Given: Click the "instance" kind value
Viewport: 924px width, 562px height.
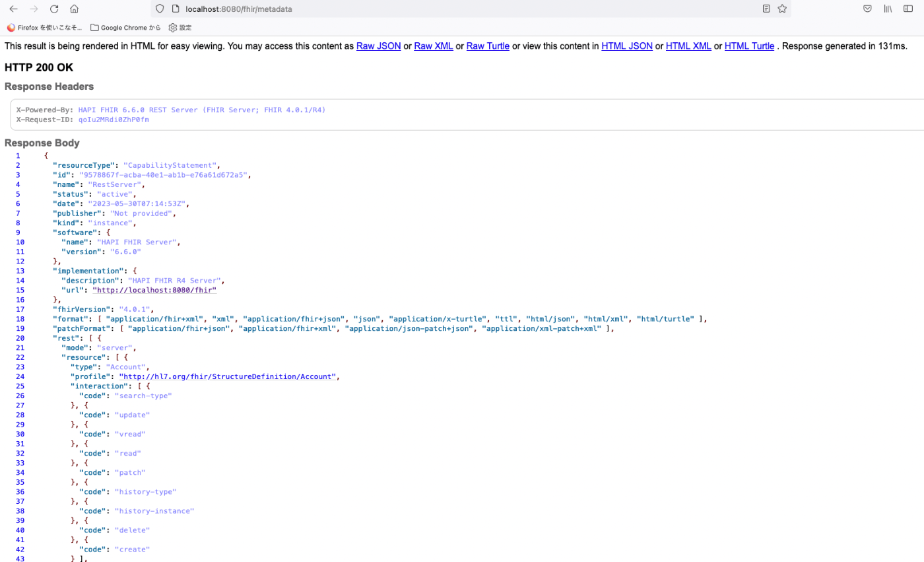Looking at the screenshot, I should [x=110, y=223].
